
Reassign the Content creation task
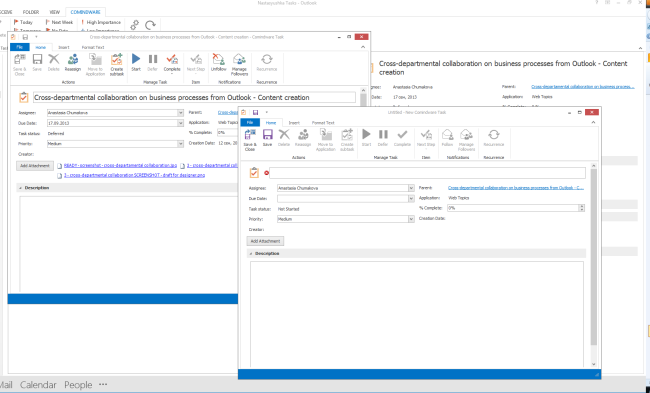point(73,63)
